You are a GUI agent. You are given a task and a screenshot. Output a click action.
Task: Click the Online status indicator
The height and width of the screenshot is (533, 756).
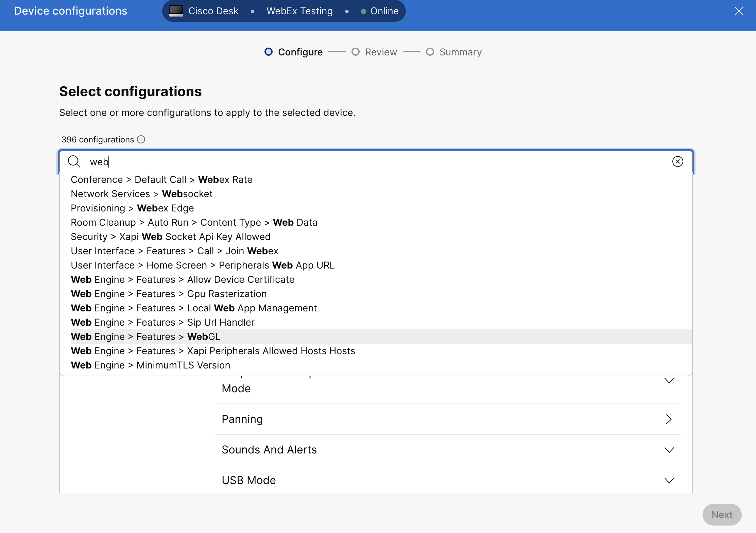coord(380,11)
